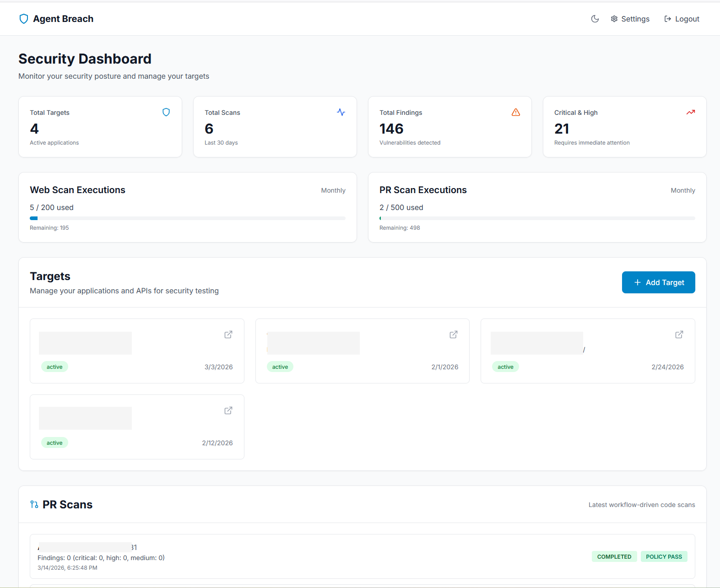Click the Web Scan Executions progress bar

(x=187, y=218)
